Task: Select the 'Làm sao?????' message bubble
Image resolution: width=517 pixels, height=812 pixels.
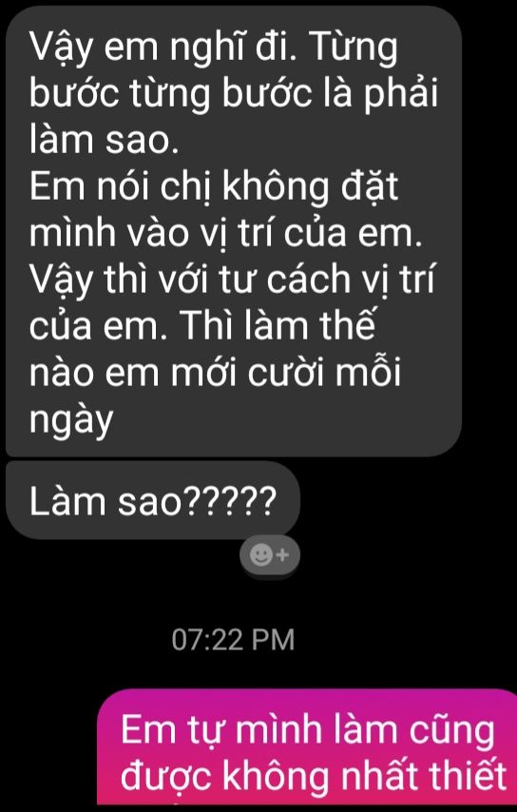Action: point(153,500)
